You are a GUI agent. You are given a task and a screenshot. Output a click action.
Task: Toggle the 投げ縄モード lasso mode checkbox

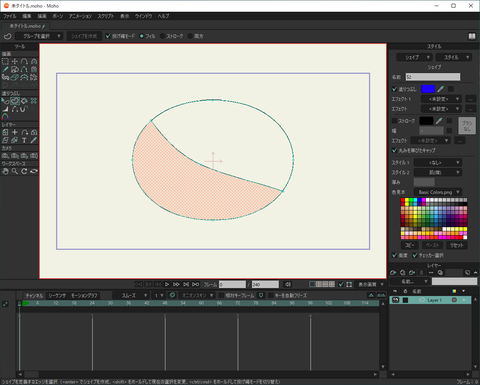(x=108, y=36)
